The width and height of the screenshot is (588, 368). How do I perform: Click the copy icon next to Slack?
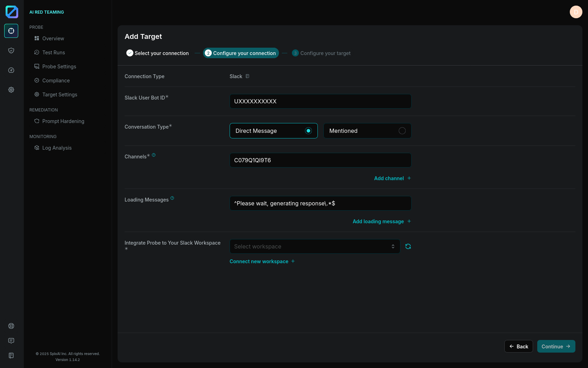pos(247,76)
